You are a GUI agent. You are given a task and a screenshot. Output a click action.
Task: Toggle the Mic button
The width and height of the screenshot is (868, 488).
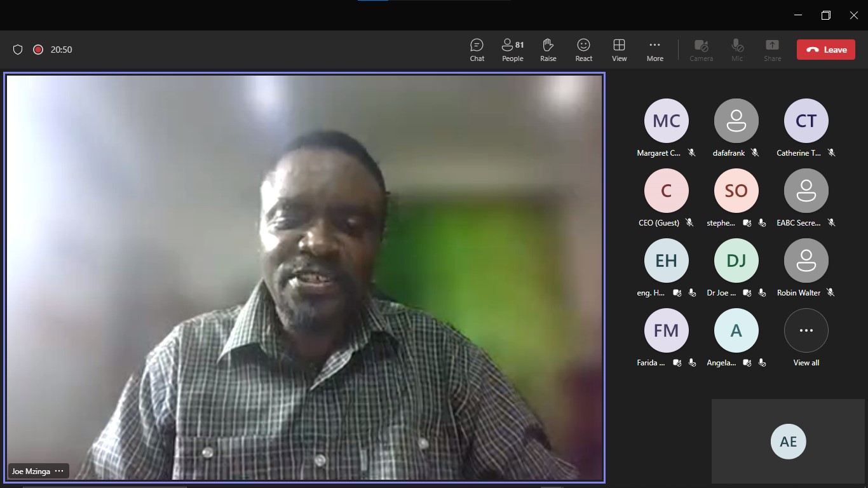[736, 50]
